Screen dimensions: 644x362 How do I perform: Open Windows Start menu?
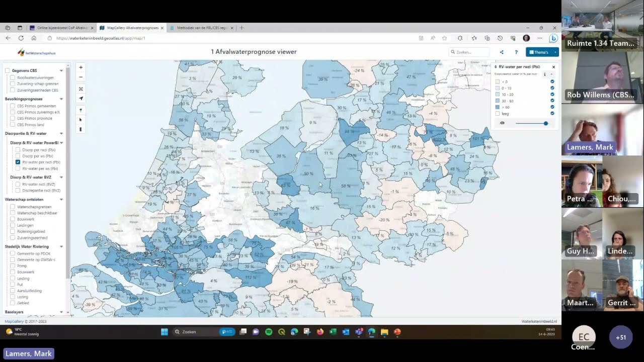click(165, 332)
